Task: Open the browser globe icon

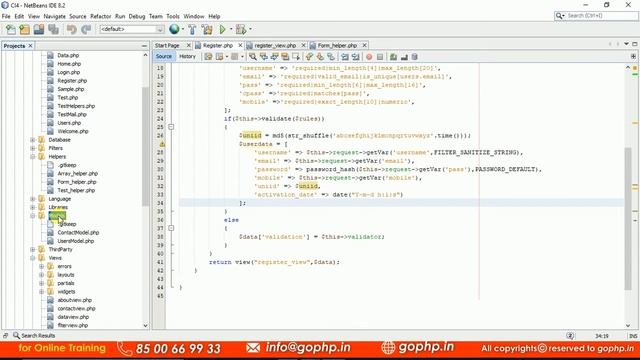Action: point(174,29)
